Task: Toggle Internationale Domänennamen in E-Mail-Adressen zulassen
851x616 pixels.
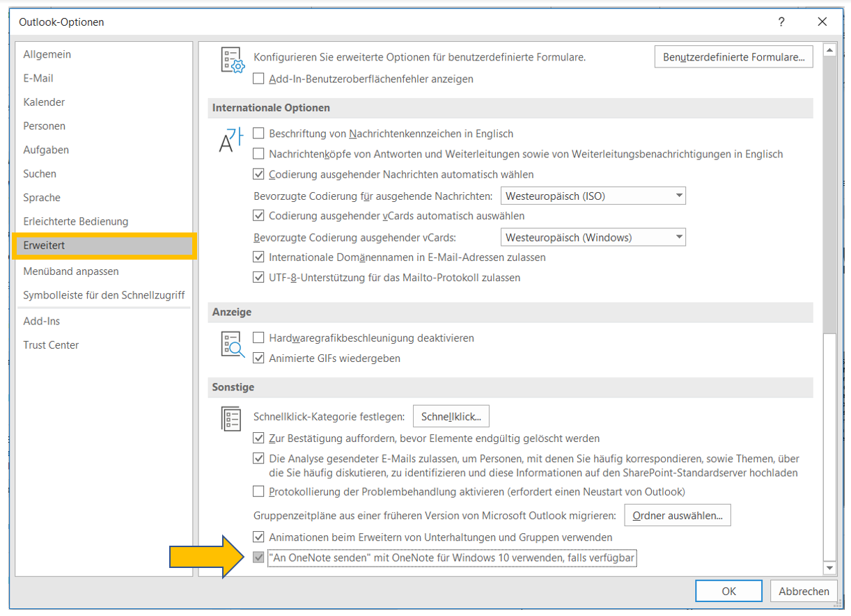Action: (258, 257)
